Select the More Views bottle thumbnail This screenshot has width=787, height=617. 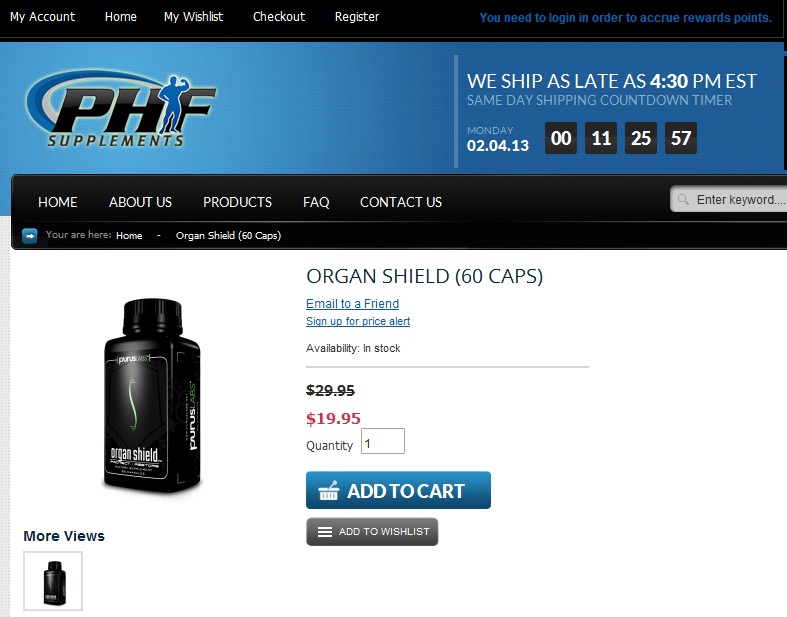(53, 581)
